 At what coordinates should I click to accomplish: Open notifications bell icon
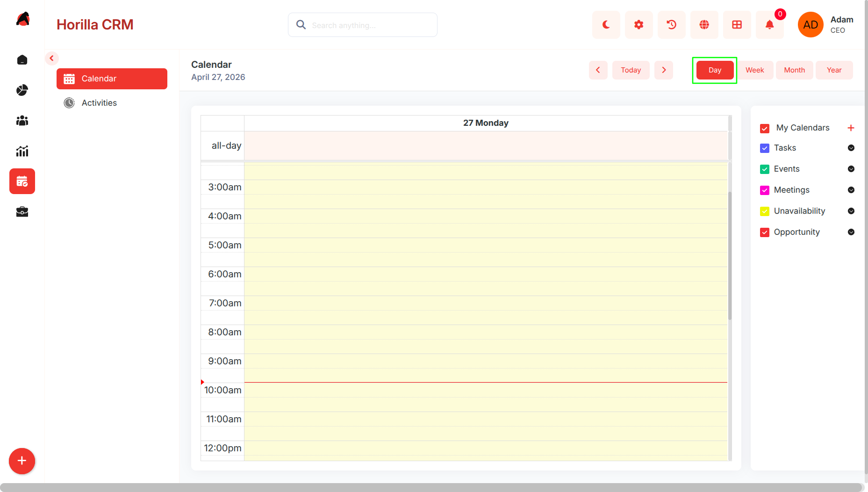(770, 25)
